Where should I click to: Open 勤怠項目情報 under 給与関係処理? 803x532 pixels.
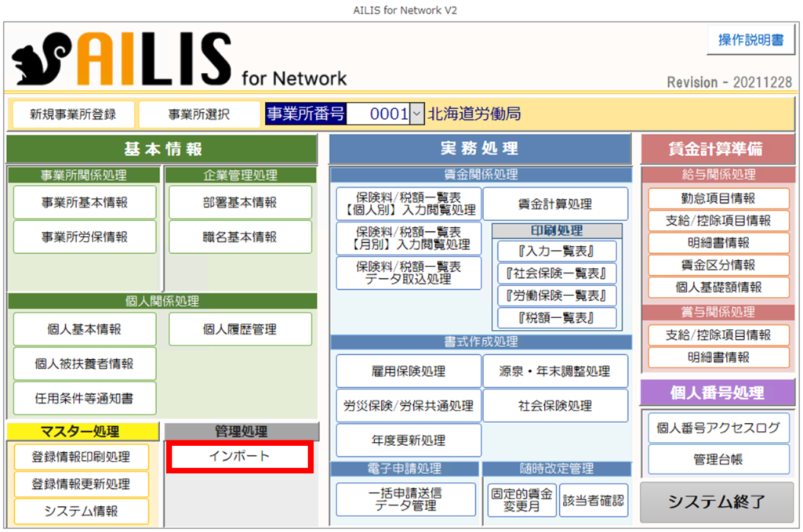pos(718,199)
